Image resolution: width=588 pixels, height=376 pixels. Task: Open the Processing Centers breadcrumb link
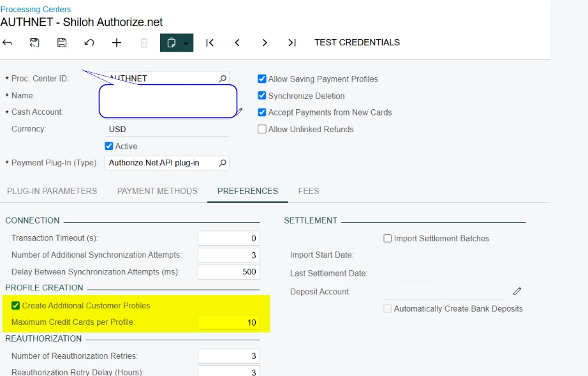coord(36,9)
